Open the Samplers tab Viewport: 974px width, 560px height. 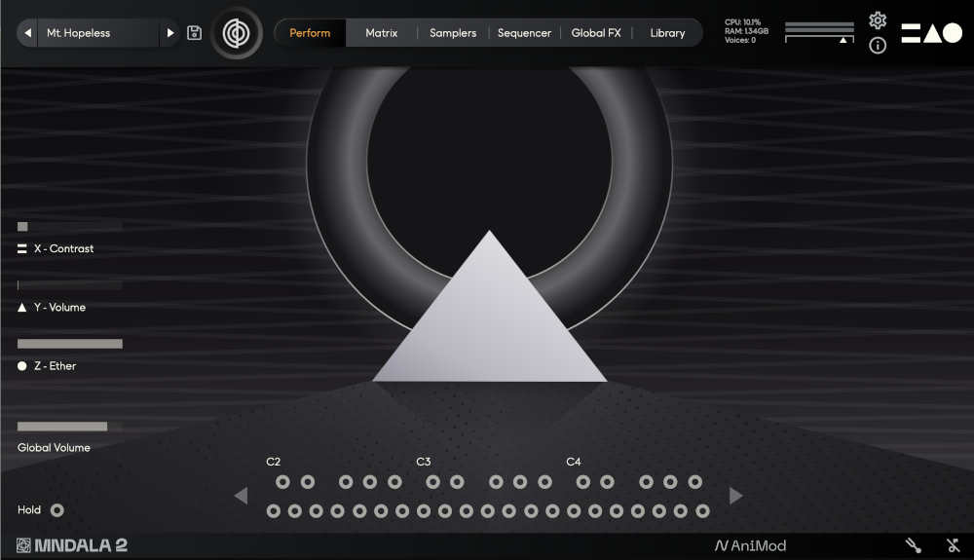click(x=453, y=33)
